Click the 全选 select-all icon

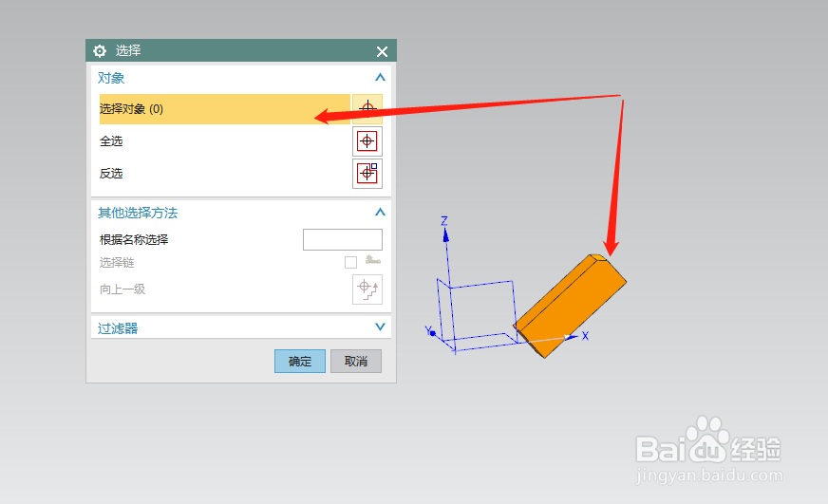pos(367,141)
